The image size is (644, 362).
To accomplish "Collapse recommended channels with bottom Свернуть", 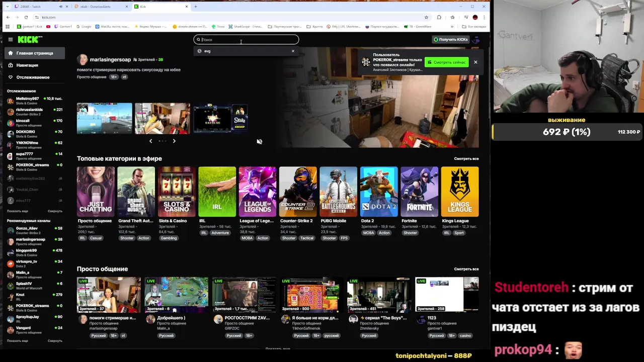I will [55, 341].
